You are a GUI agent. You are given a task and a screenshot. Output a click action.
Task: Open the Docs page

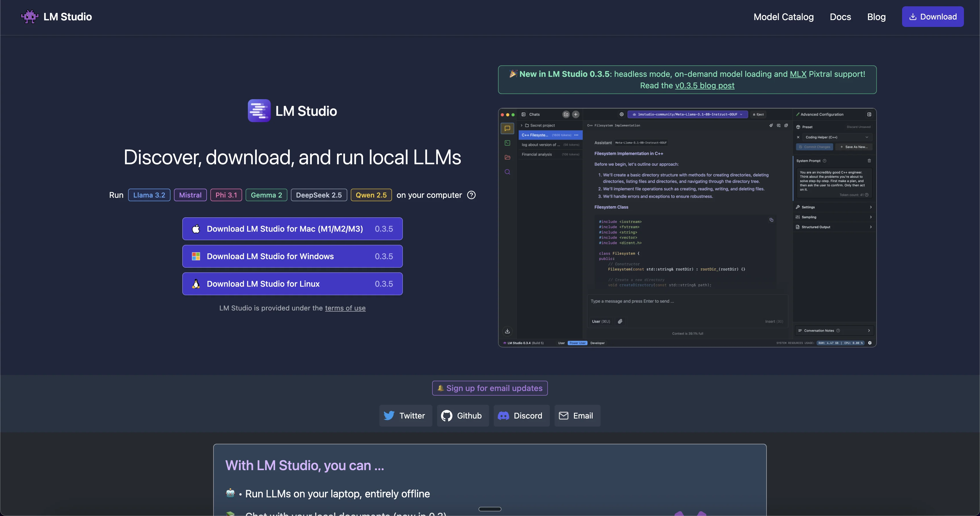[840, 17]
